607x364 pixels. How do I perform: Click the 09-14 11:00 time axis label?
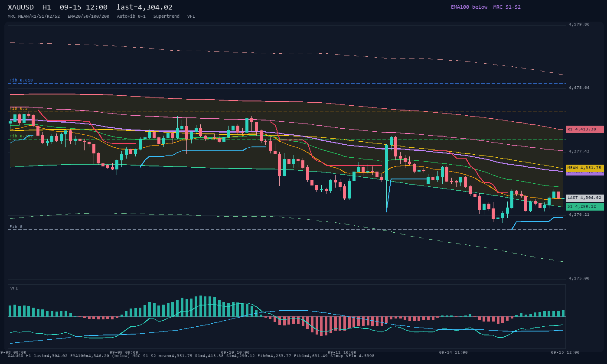[x=454, y=352]
